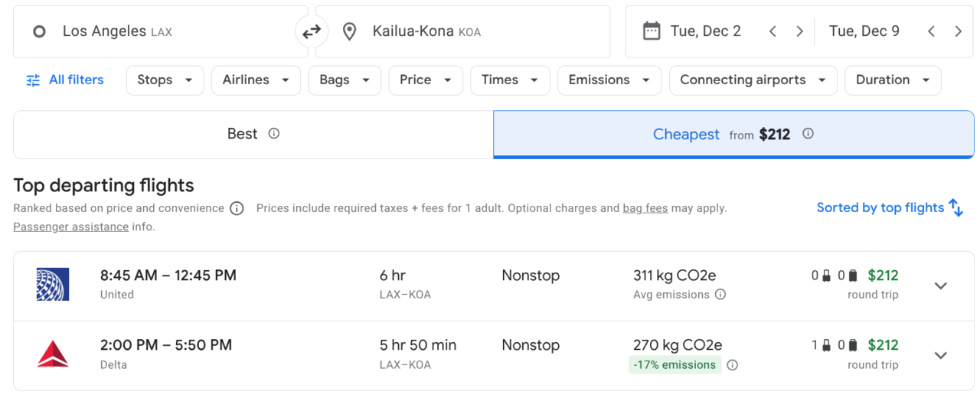Click info icon next to -17% emissions
The height and width of the screenshot is (398, 980).
pyautogui.click(x=733, y=365)
